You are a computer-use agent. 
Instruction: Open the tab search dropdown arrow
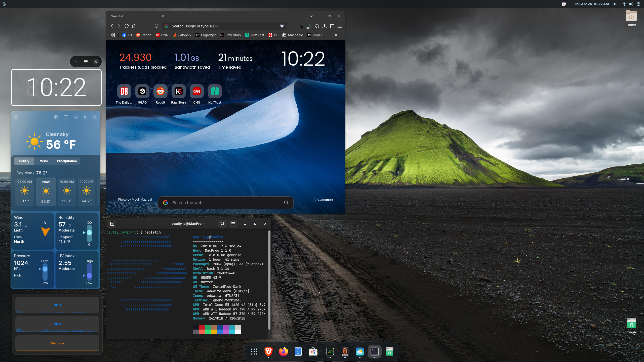311,16
